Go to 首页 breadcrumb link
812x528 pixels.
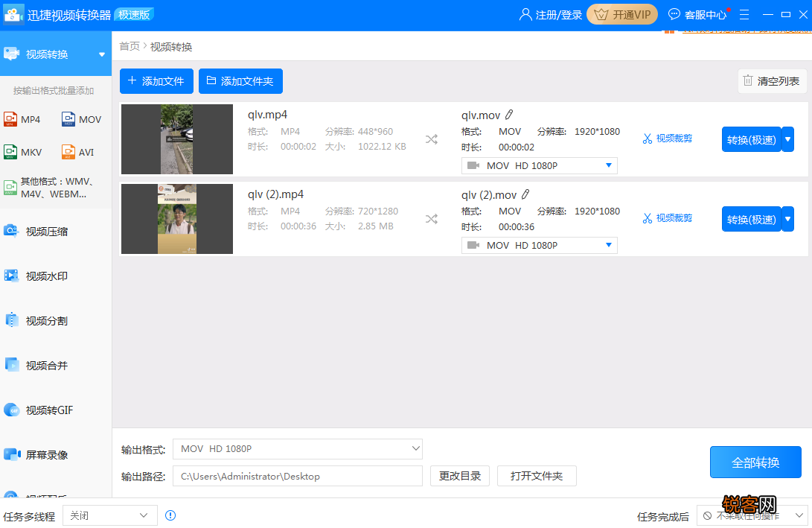tap(130, 47)
